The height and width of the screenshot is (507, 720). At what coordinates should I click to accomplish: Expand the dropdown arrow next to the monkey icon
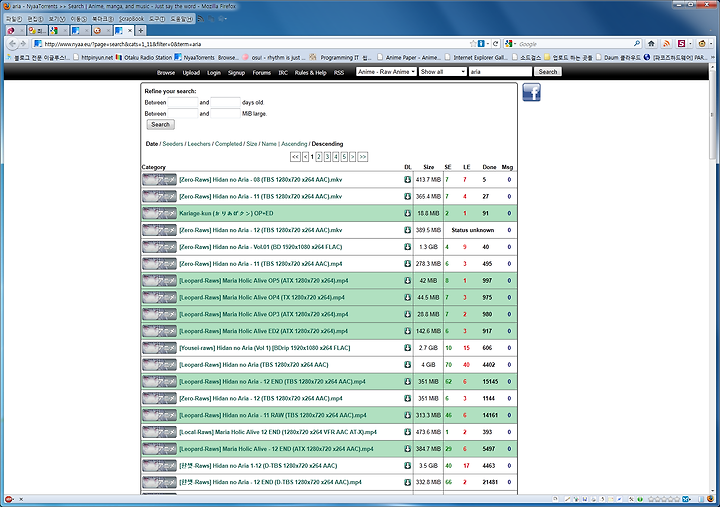coord(710,44)
